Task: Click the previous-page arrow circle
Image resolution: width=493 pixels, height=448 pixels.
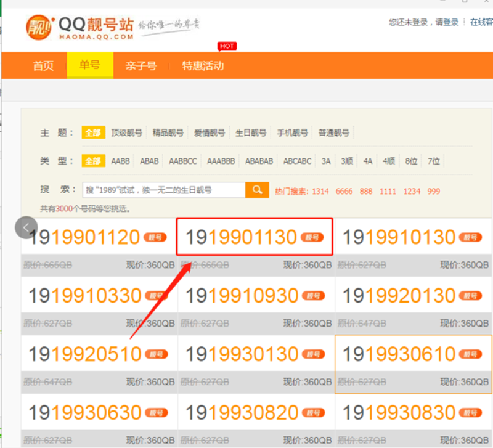Action: [26, 227]
